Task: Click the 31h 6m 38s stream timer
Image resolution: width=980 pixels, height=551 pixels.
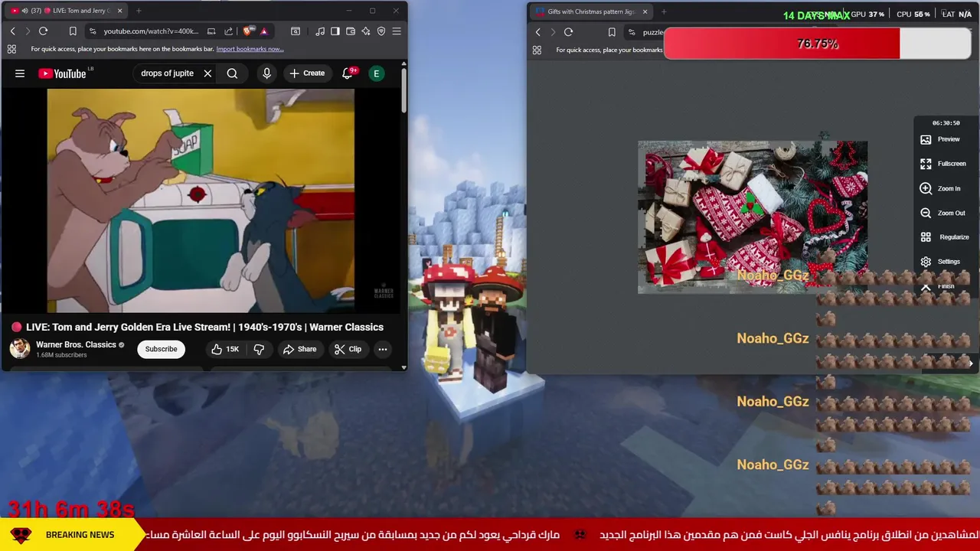Action: (x=71, y=509)
